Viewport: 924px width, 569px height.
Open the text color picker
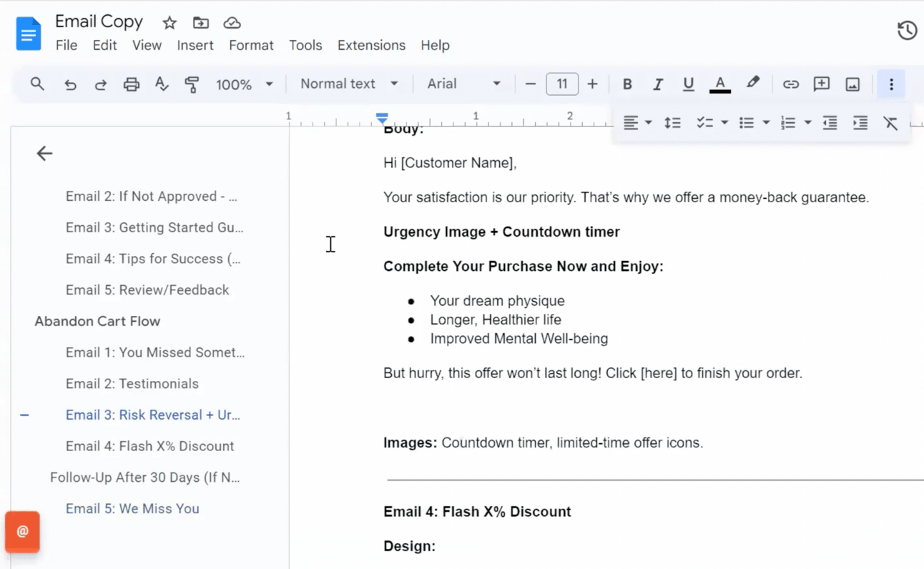coord(720,84)
